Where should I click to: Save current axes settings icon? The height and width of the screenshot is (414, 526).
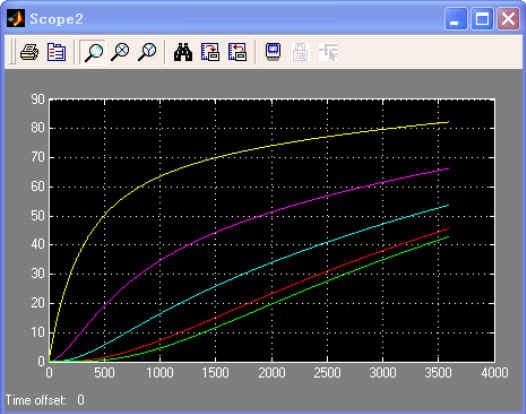click(210, 52)
